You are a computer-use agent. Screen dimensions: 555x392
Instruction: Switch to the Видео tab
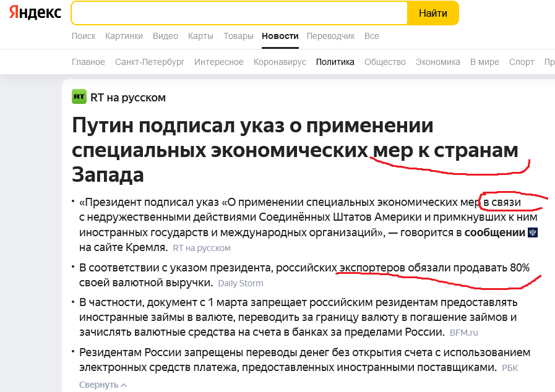click(x=165, y=36)
